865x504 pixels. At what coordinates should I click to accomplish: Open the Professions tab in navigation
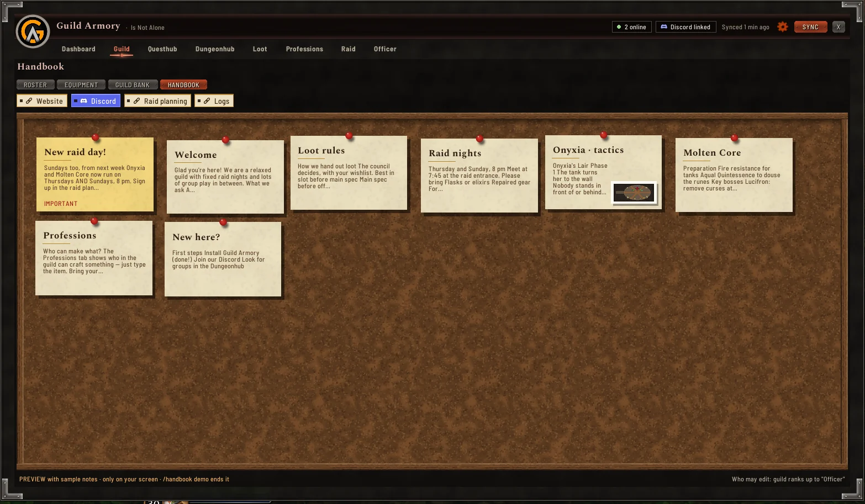click(304, 49)
